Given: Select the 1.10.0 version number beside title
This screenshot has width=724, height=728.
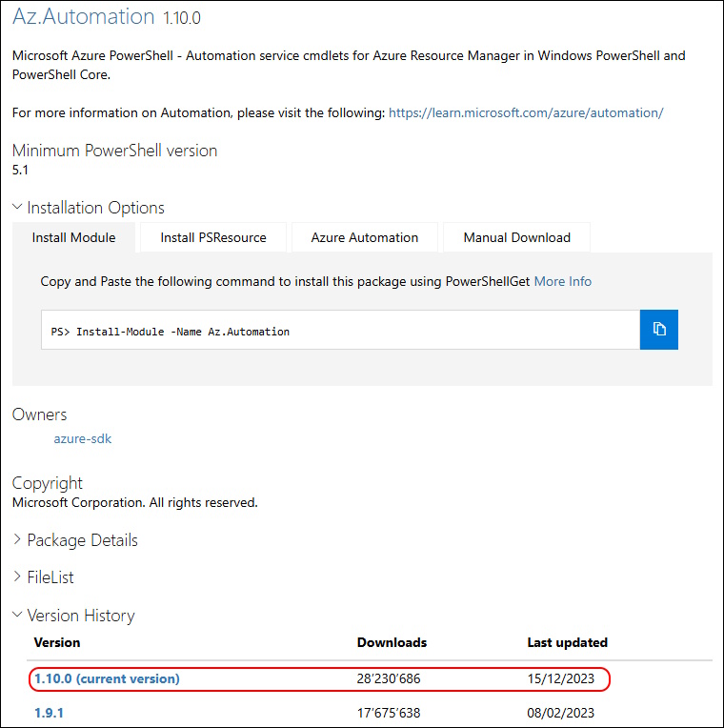Looking at the screenshot, I should click(182, 18).
